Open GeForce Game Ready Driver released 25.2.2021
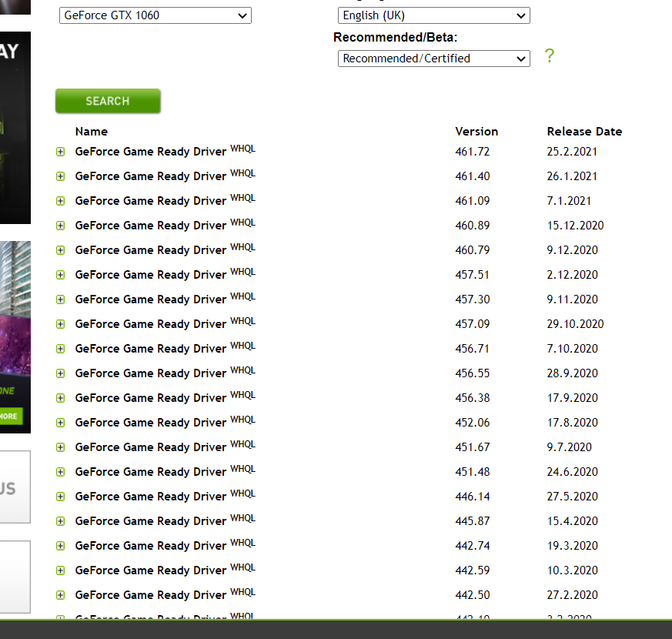This screenshot has width=672, height=639. pyautogui.click(x=150, y=152)
